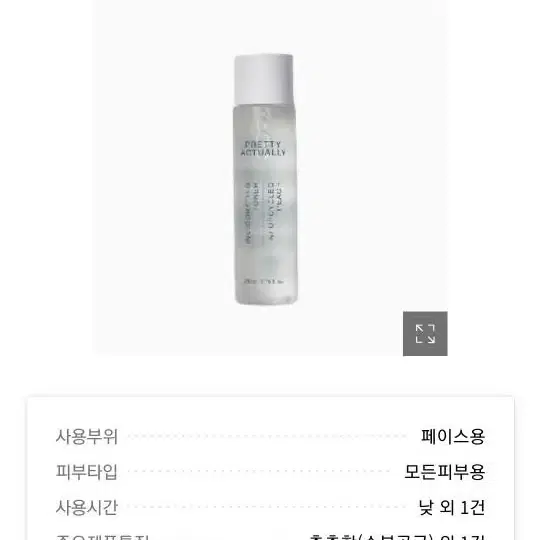Tap the PRETTY ACTUALLY brand text on bottle
The width and height of the screenshot is (540, 540).
point(263,149)
